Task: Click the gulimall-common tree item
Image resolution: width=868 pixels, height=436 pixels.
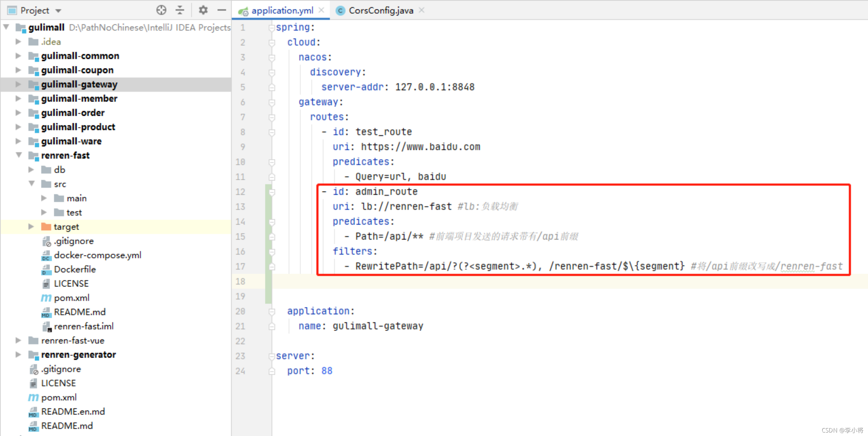Action: pyautogui.click(x=80, y=56)
